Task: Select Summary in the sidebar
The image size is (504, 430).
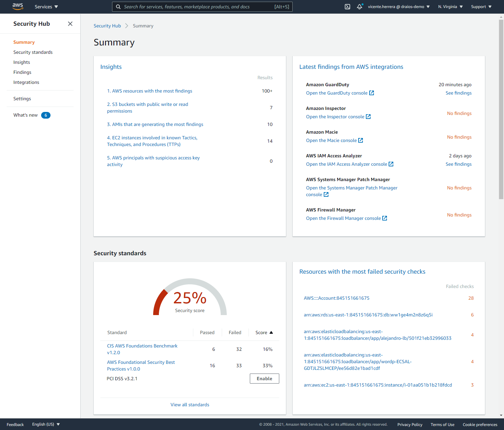Action: click(x=24, y=42)
